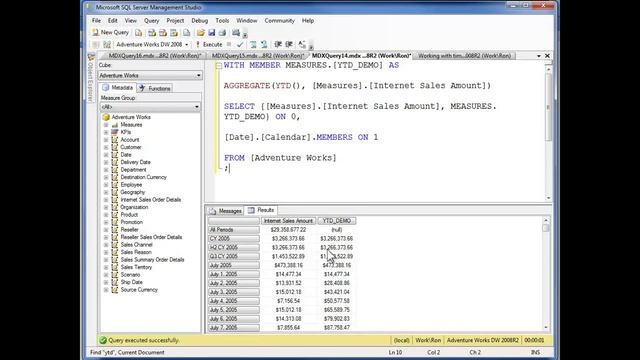Click the Analysis Services MDX Query icon
The image size is (640, 360).
pos(152,33)
